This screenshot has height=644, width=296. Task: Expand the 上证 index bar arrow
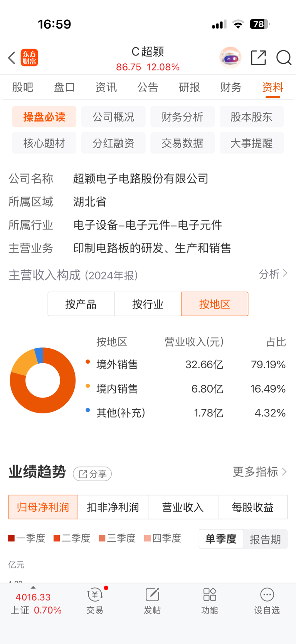pyautogui.click(x=33, y=587)
